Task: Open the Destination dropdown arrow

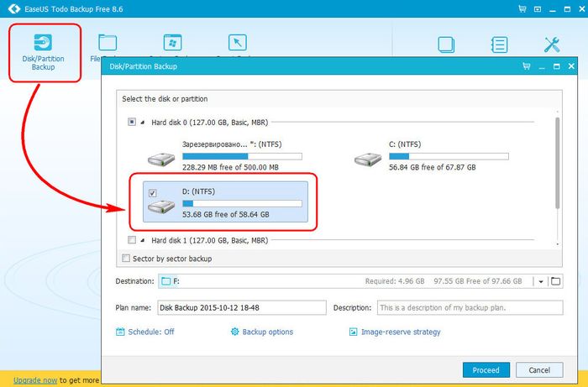Action: pyautogui.click(x=541, y=281)
